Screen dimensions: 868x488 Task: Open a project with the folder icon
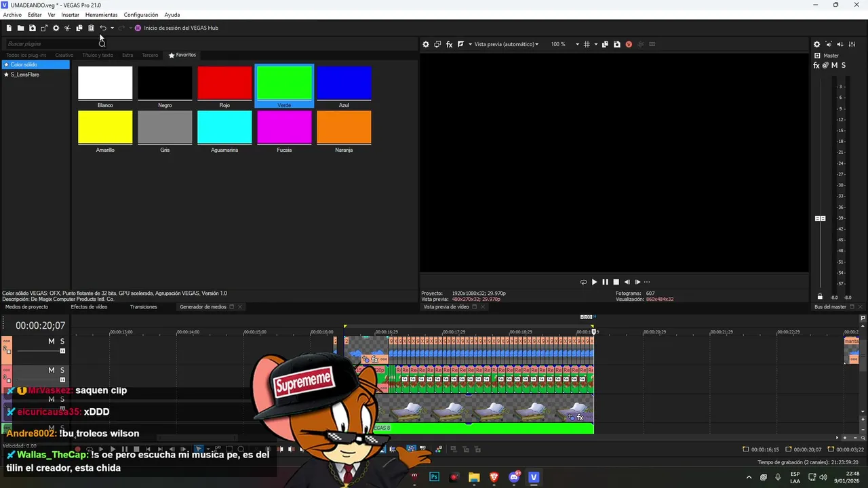tap(20, 28)
